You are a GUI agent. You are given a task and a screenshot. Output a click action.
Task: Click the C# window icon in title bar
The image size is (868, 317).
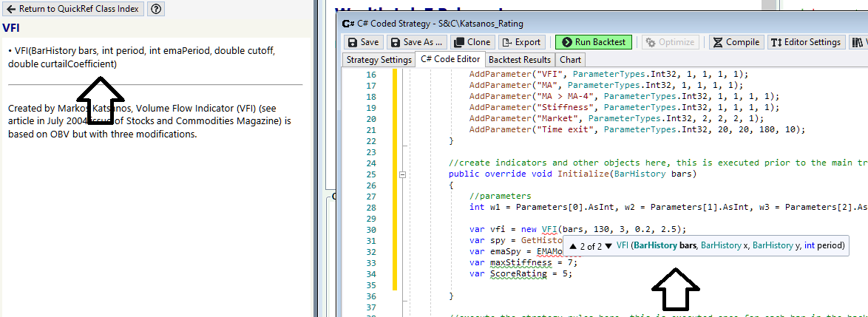coord(348,24)
